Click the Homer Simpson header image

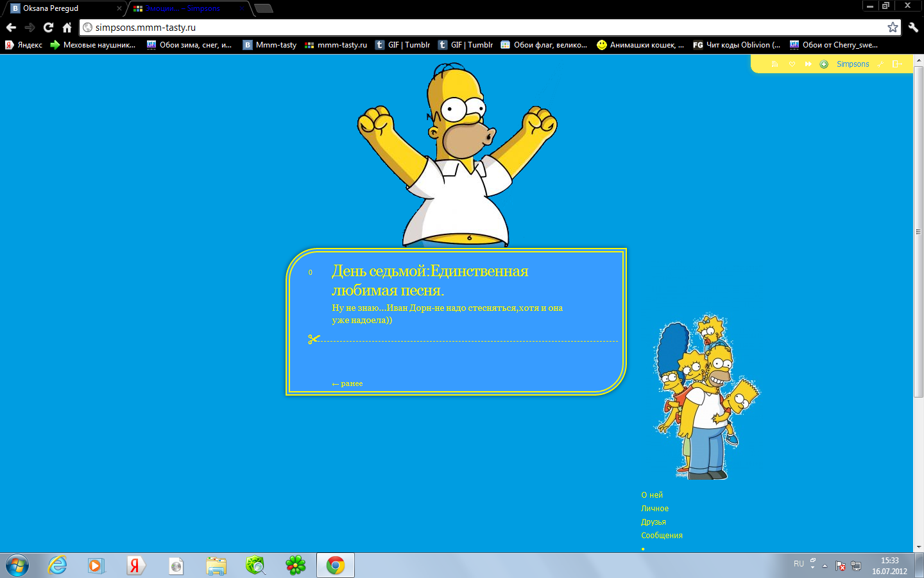pyautogui.click(x=457, y=155)
